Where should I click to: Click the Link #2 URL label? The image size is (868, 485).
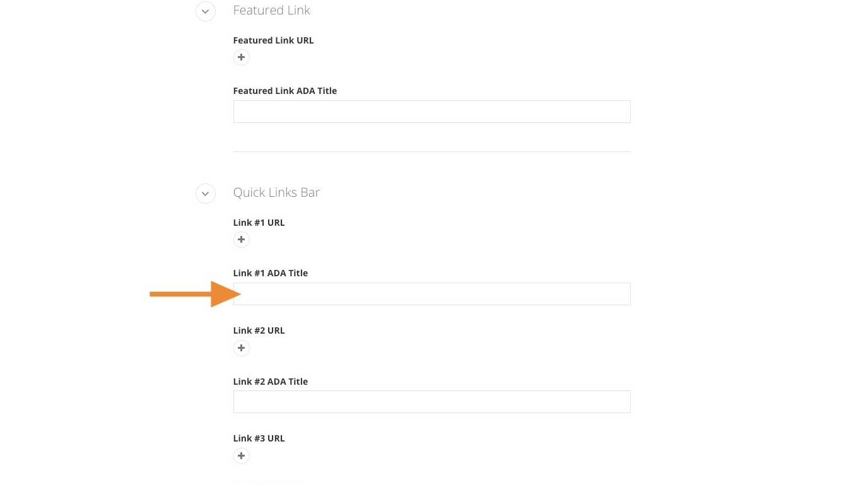point(259,330)
